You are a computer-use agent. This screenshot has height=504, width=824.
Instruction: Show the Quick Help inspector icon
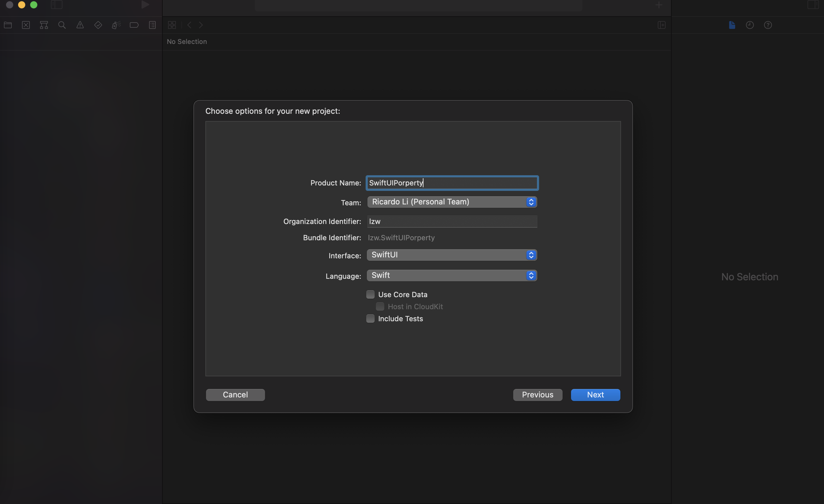tap(768, 25)
